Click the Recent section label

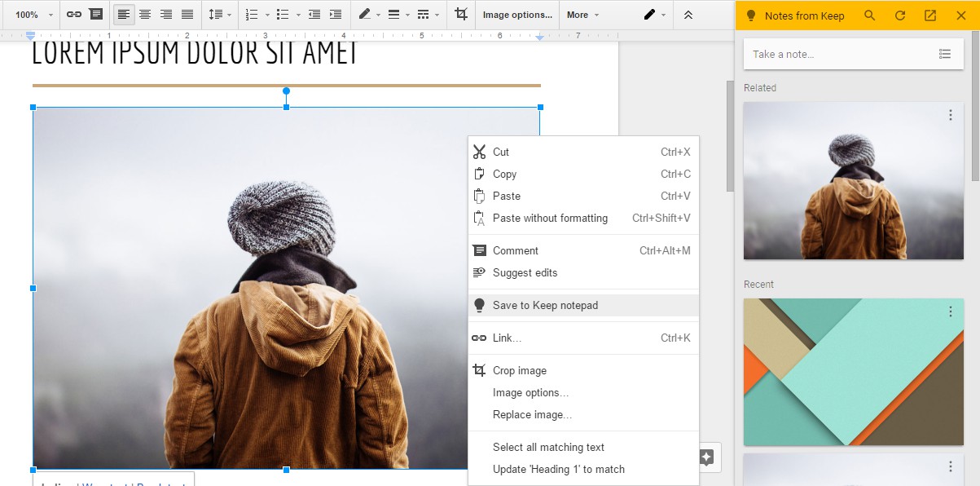[758, 285]
